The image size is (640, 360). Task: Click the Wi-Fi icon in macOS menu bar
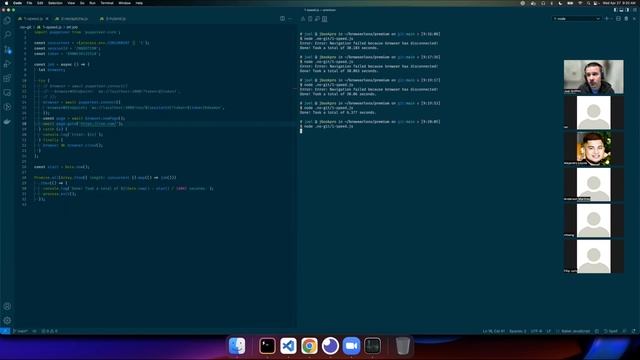580,3
